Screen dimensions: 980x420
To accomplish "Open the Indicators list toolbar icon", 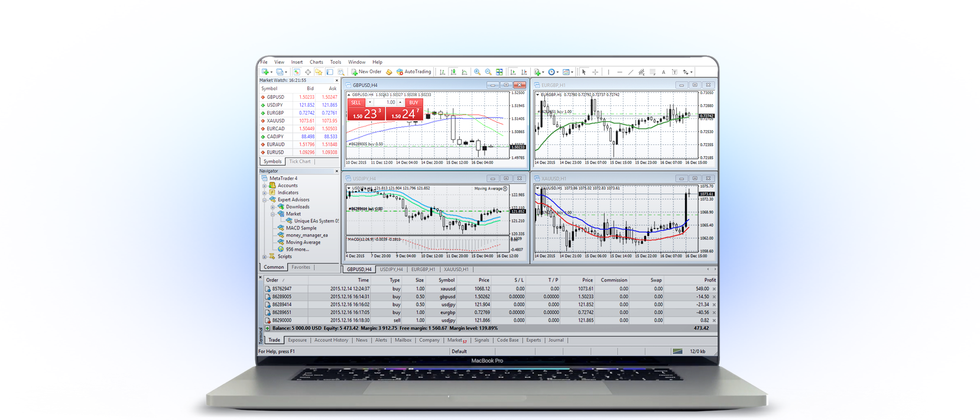I will 538,72.
